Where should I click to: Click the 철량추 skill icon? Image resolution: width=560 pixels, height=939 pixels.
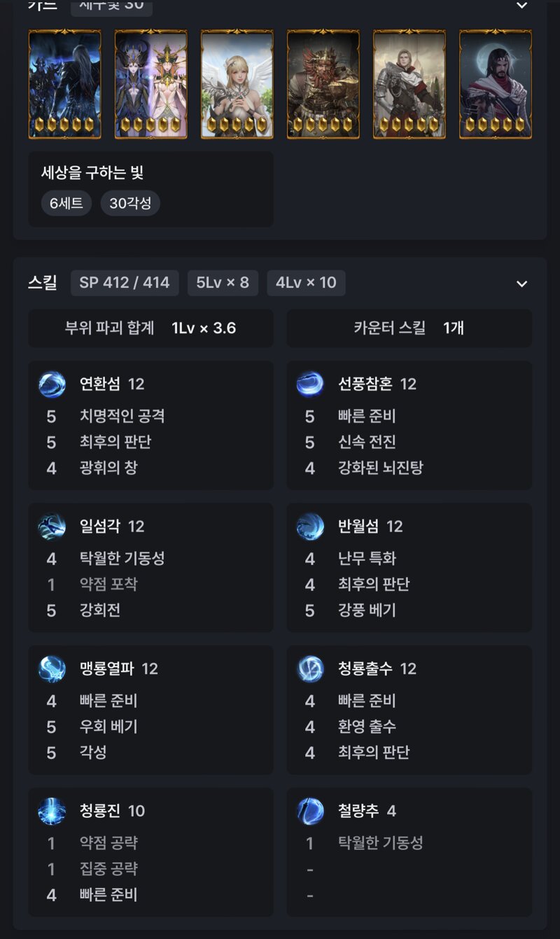(310, 811)
